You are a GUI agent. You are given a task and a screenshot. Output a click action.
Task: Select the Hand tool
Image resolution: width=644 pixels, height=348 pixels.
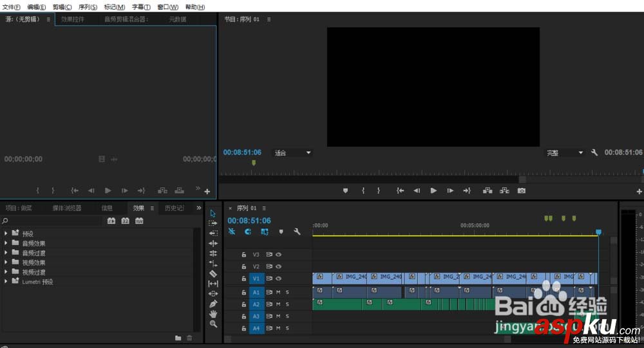point(213,314)
